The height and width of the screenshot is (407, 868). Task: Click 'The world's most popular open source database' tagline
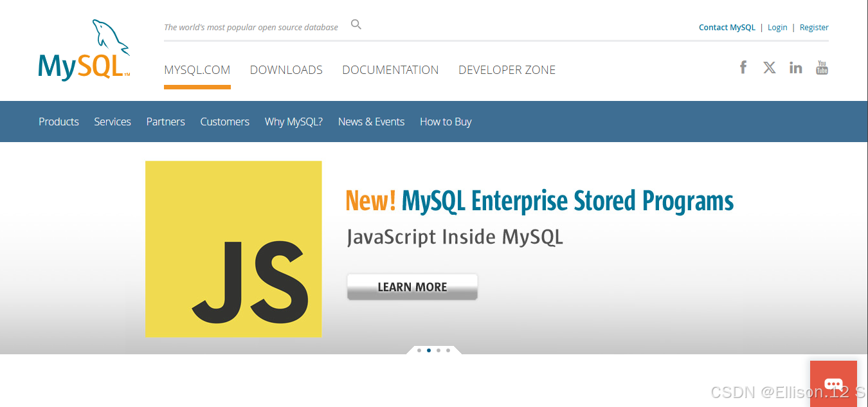(x=251, y=28)
